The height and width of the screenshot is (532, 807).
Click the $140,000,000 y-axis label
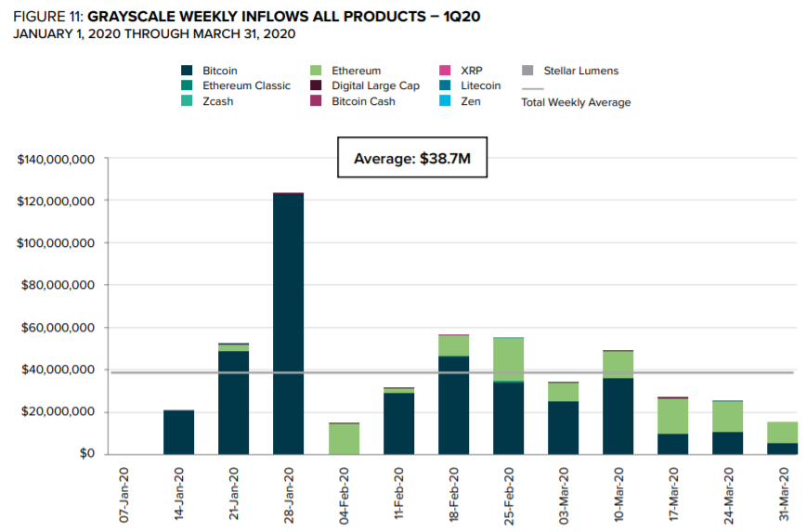[56, 159]
